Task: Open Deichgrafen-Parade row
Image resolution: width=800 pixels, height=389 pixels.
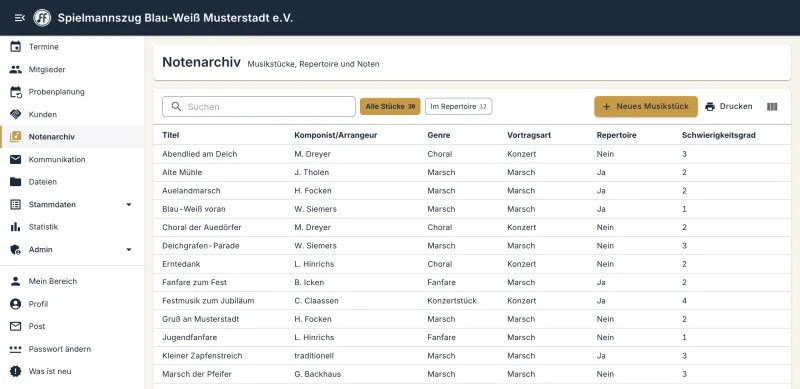Action: tap(472, 246)
